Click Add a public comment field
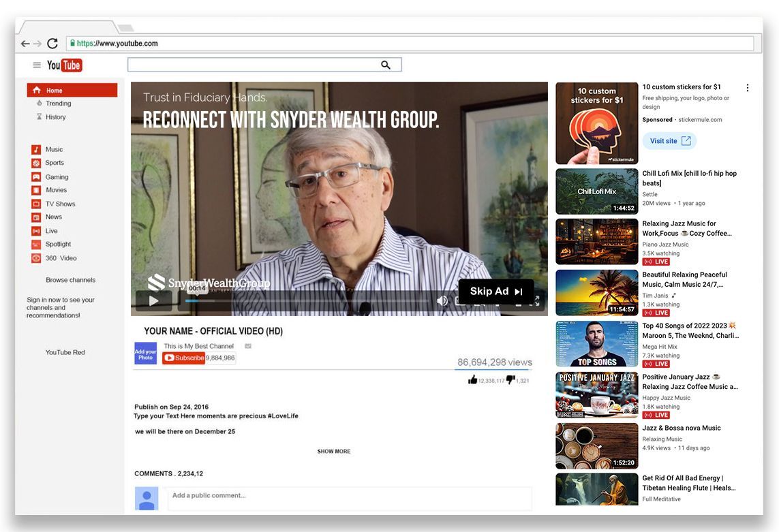 [350, 498]
